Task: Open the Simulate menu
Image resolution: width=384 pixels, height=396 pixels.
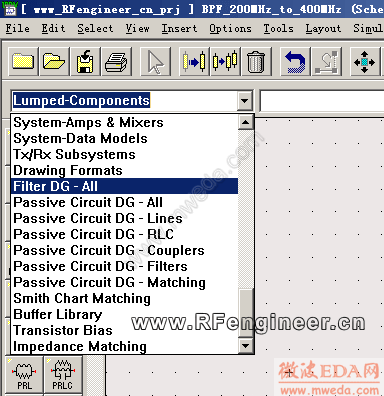Action: click(x=368, y=29)
